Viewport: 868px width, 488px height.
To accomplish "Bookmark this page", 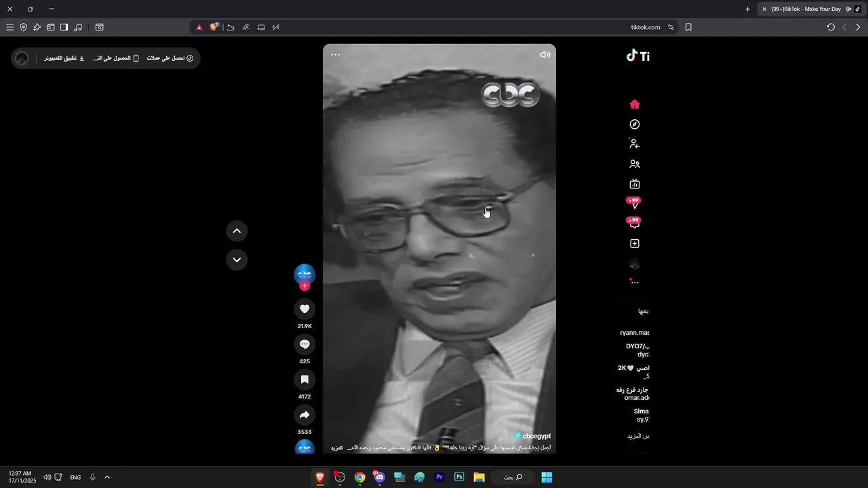I will point(688,27).
